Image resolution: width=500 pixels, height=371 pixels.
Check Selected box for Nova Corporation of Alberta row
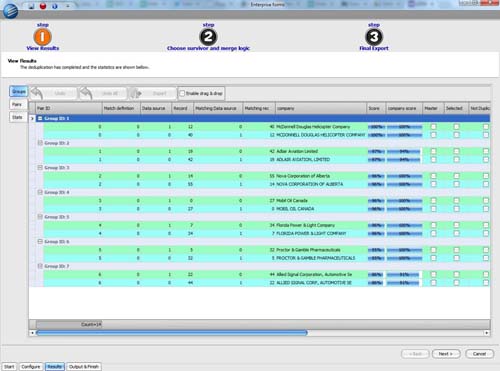456,176
